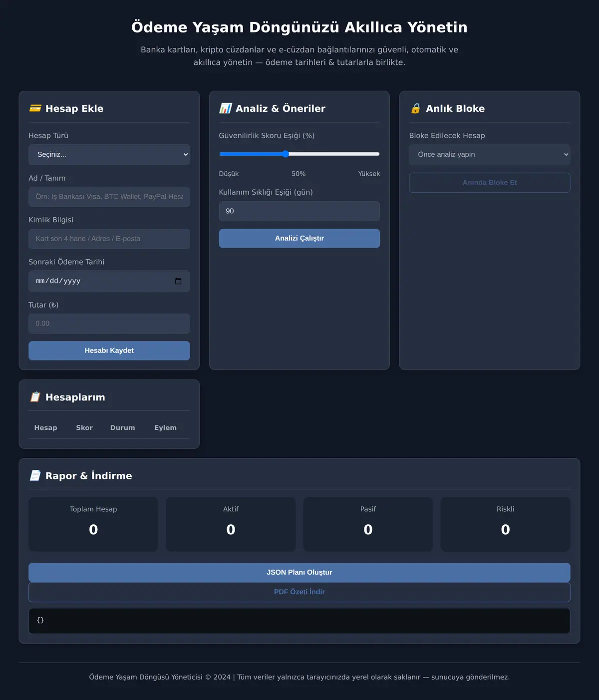599x700 pixels.
Task: Click the Riskli stat card
Action: pyautogui.click(x=505, y=524)
